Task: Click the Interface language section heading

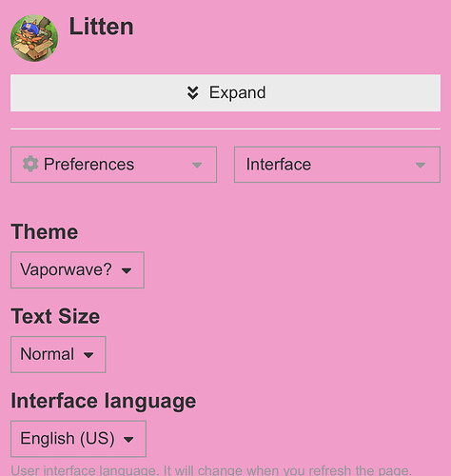Action: tap(104, 402)
